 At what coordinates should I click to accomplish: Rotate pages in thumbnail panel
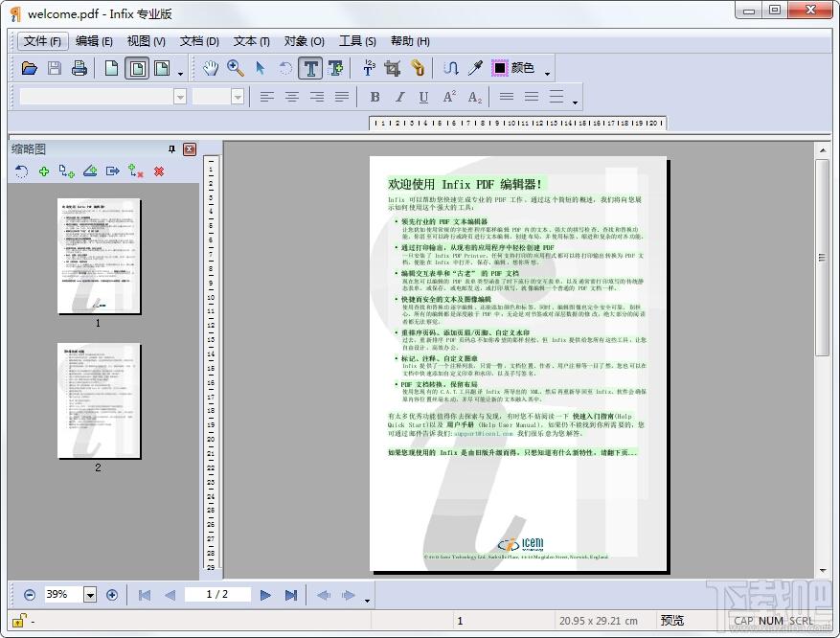[21, 171]
